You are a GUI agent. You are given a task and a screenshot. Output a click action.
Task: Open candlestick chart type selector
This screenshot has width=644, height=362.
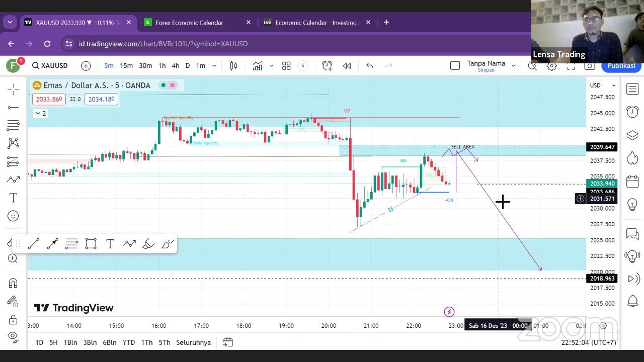pos(233,65)
